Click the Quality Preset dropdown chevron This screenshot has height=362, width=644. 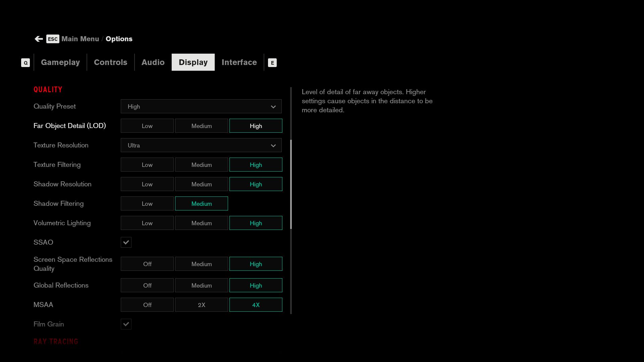(x=273, y=107)
